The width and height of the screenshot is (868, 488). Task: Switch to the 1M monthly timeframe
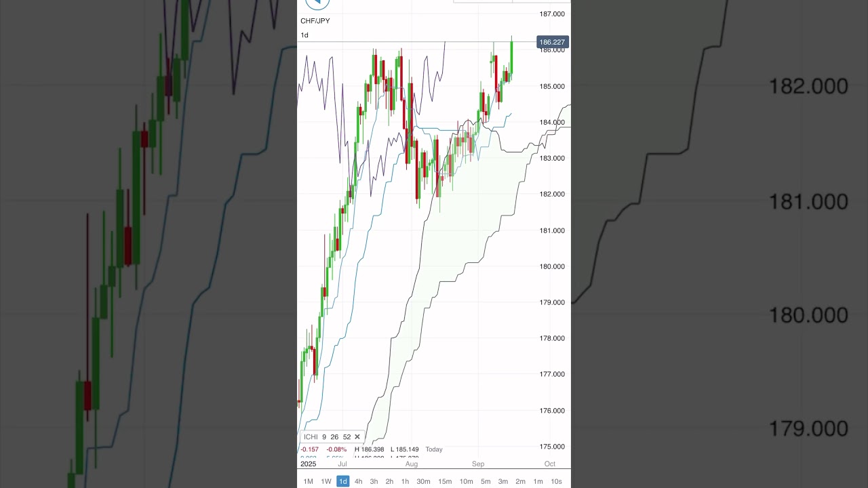tap(308, 481)
